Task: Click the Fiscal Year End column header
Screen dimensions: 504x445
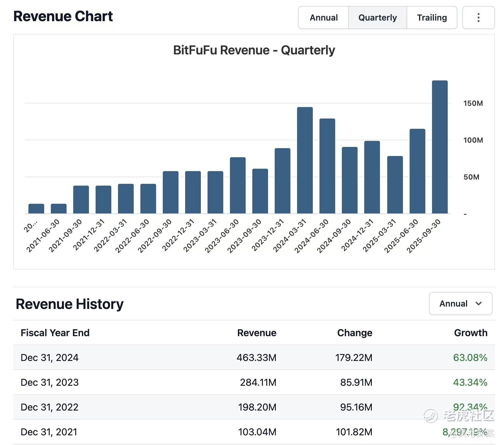Action: 55,333
